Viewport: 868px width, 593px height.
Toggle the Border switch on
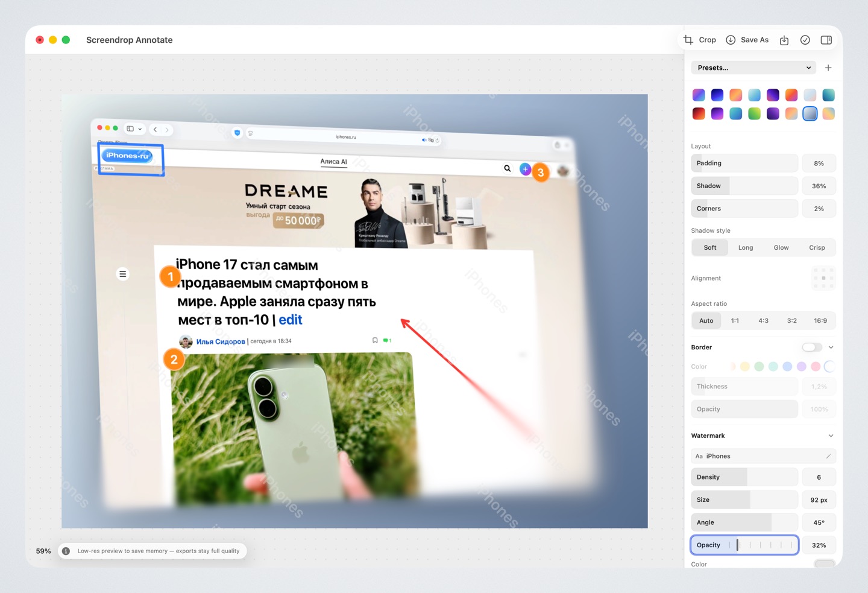(x=812, y=347)
